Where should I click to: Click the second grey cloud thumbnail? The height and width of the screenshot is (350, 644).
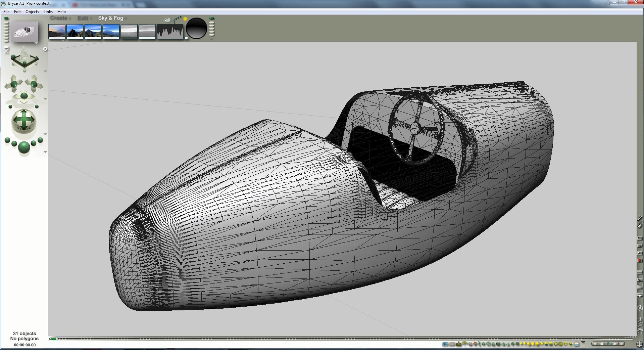tap(147, 32)
